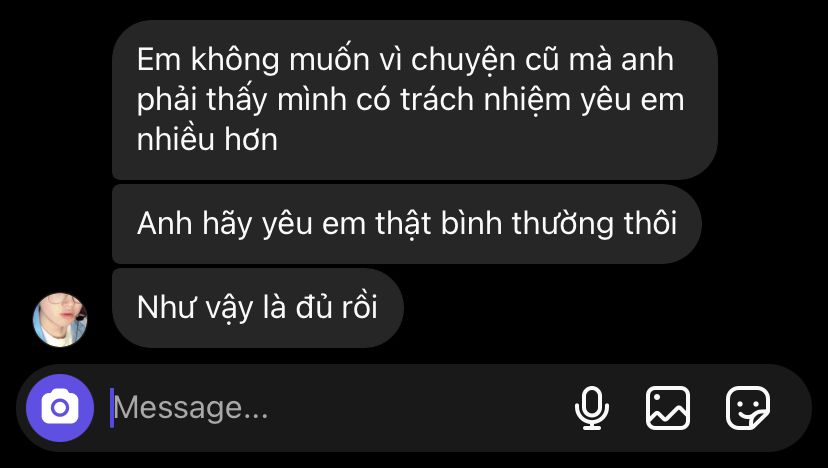Open the camera with the purple button
The width and height of the screenshot is (828, 468).
60,408
